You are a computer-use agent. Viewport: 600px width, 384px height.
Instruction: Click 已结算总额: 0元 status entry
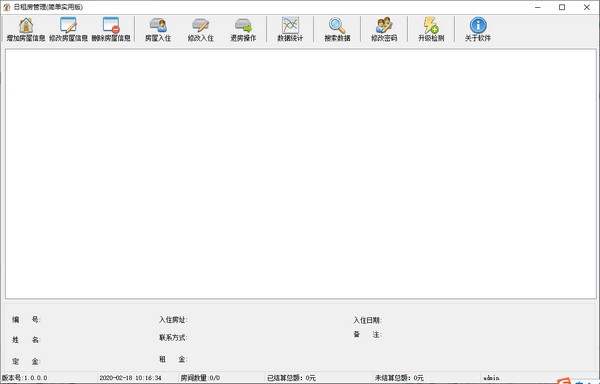(x=292, y=378)
